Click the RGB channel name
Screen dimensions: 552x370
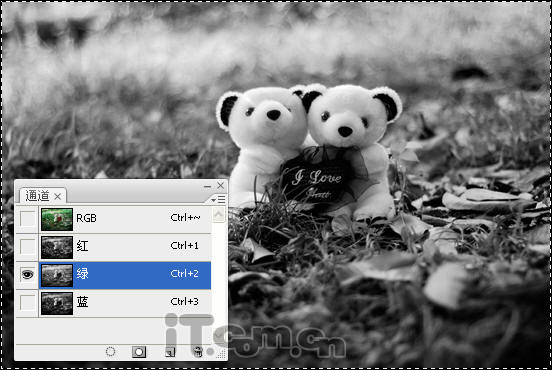tap(86, 218)
